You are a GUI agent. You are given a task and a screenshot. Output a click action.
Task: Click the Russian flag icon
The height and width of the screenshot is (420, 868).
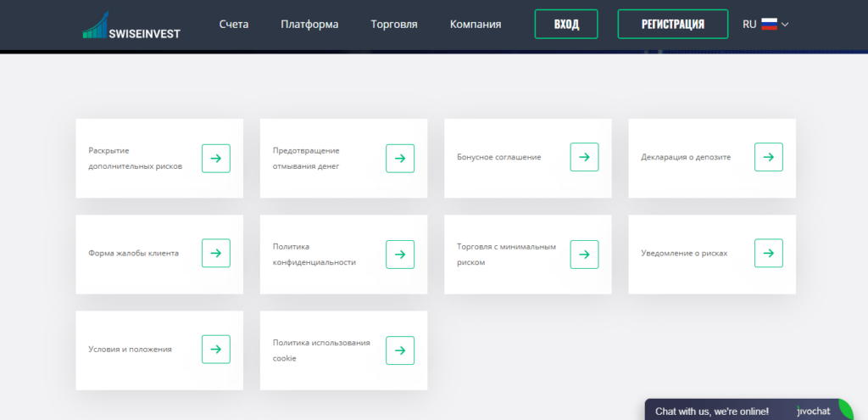pyautogui.click(x=769, y=24)
